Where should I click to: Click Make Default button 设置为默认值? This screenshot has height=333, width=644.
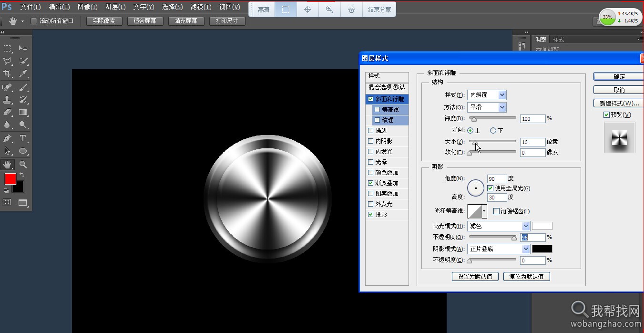[x=475, y=276]
